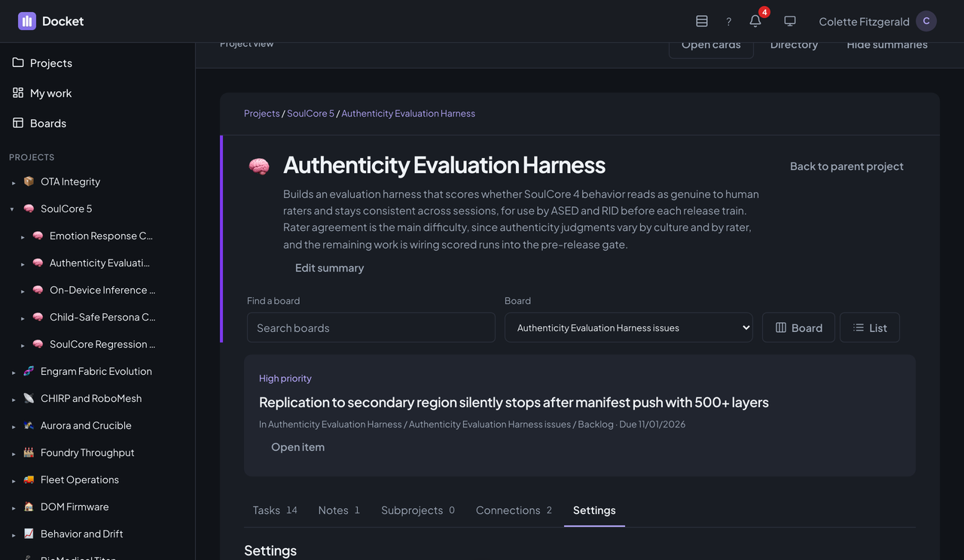Click the Boards panel icon
This screenshot has width=964, height=560.
18,123
